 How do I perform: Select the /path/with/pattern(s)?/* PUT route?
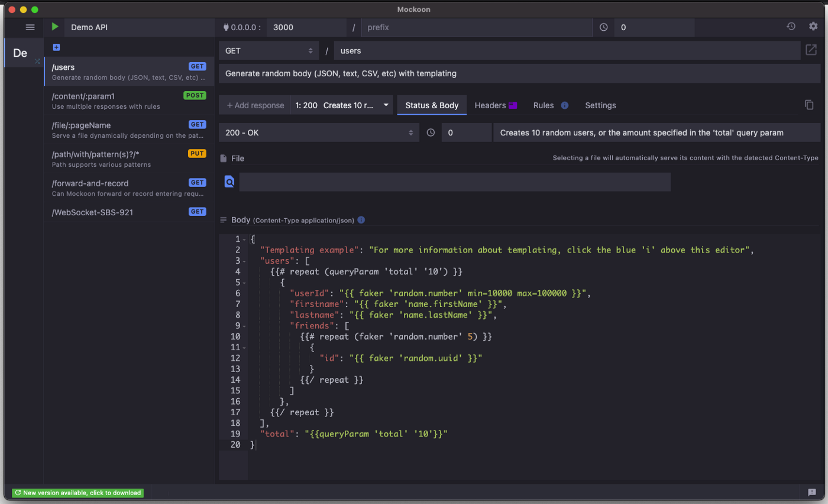[129, 159]
